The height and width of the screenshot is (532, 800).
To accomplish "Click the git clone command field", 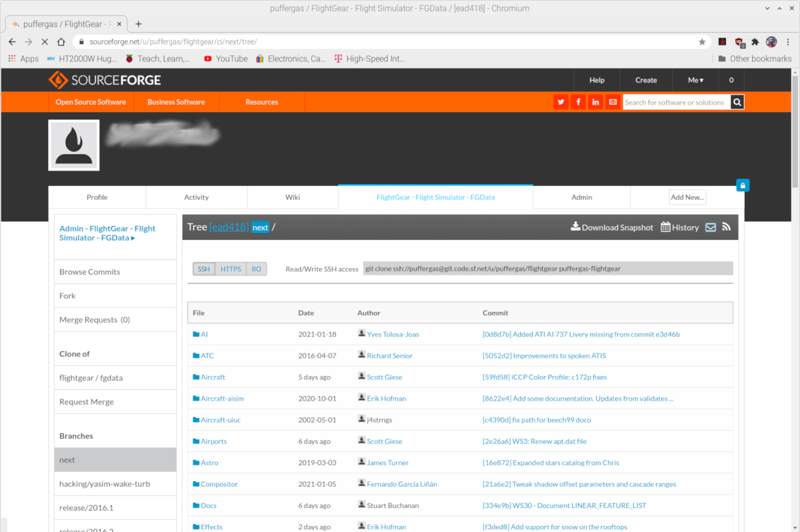I will coord(547,269).
